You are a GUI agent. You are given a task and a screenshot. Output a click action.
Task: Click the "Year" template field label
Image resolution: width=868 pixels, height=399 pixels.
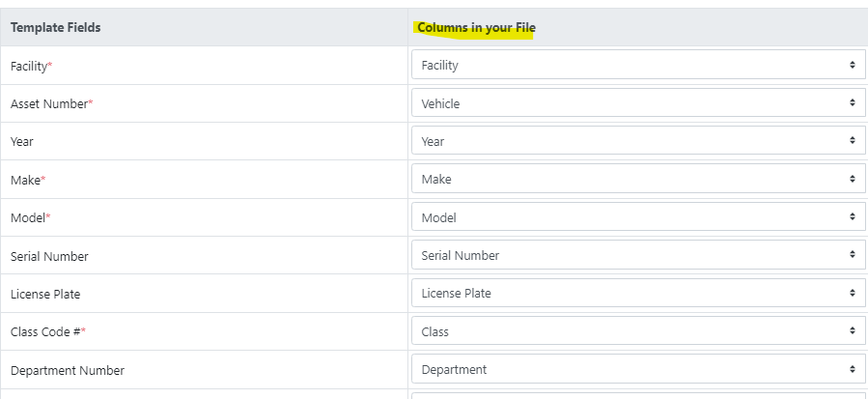point(22,142)
